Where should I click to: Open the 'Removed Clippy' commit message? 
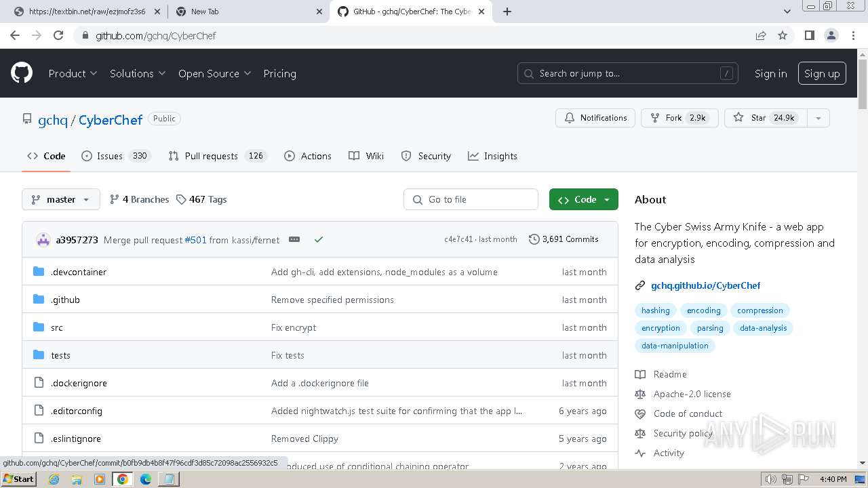[x=304, y=439]
